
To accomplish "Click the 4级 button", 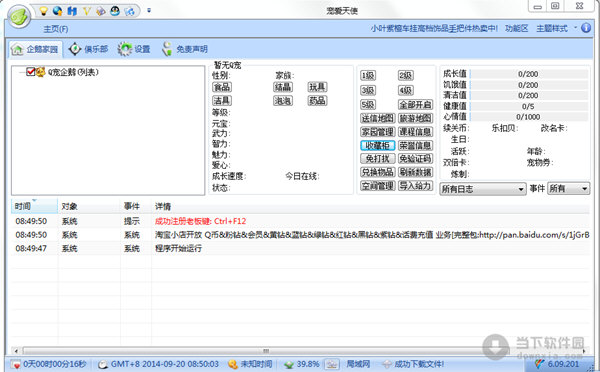I will [x=406, y=90].
